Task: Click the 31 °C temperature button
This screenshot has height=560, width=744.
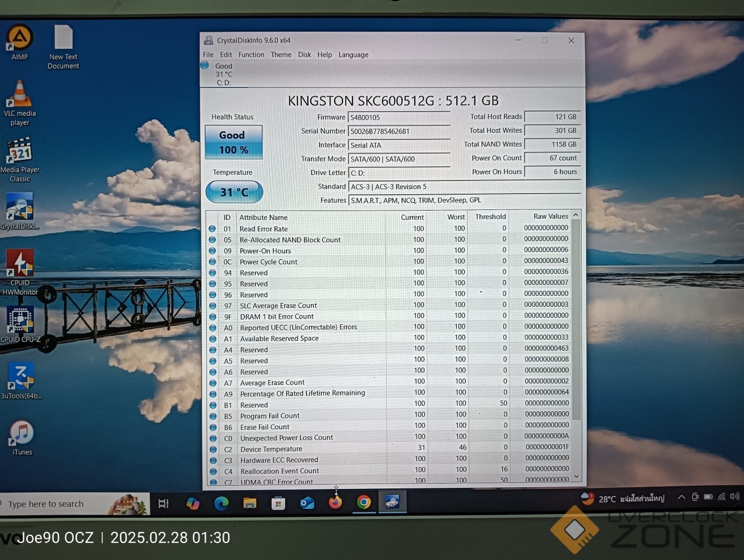Action: pyautogui.click(x=234, y=192)
